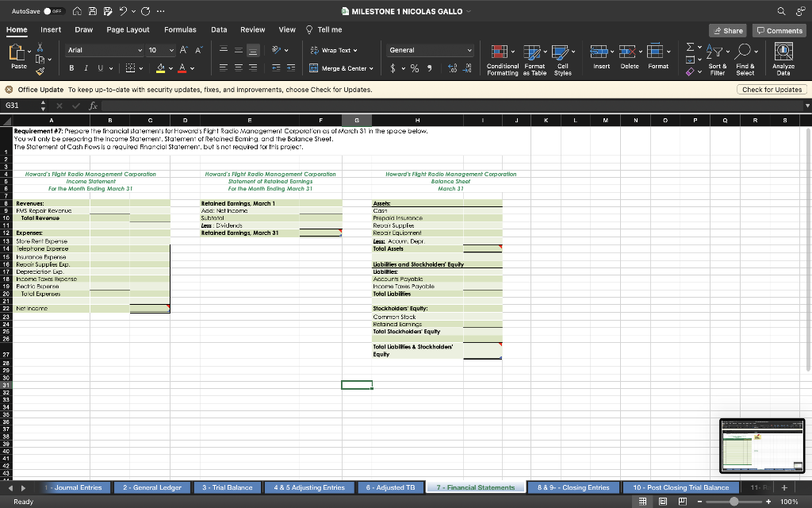Add a new sheet with plus
Image resolution: width=812 pixels, height=508 pixels.
[x=784, y=487]
